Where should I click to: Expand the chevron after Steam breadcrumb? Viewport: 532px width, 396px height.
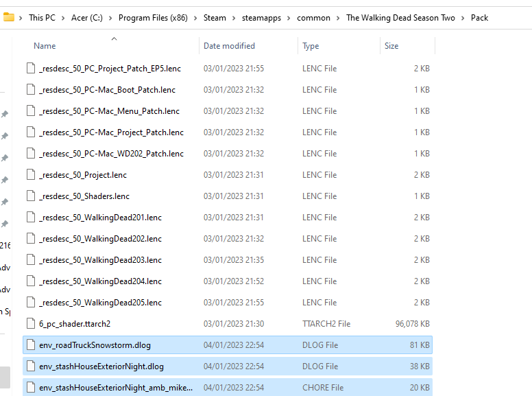[234, 18]
